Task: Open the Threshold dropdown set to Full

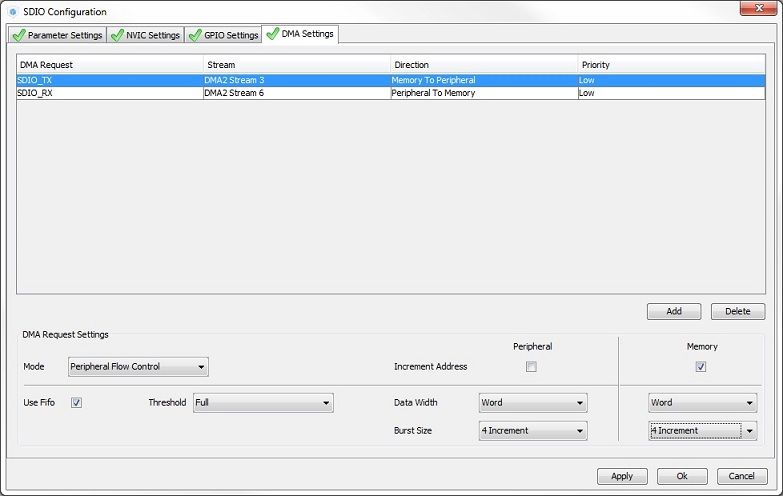Action: 263,403
